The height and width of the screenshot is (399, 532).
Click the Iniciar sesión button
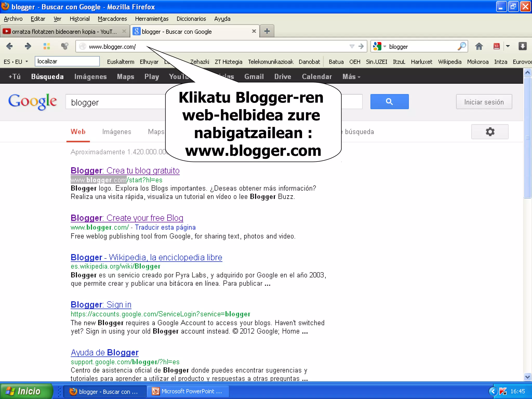484,102
